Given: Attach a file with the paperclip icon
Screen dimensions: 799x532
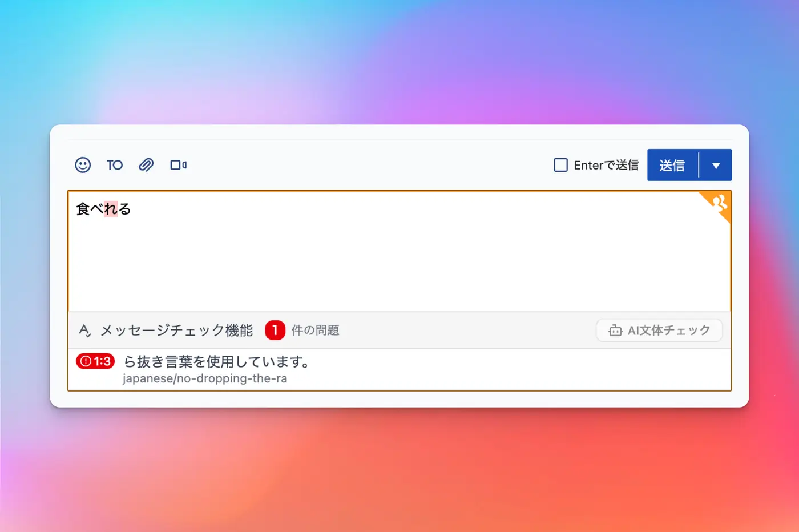Looking at the screenshot, I should [x=146, y=165].
